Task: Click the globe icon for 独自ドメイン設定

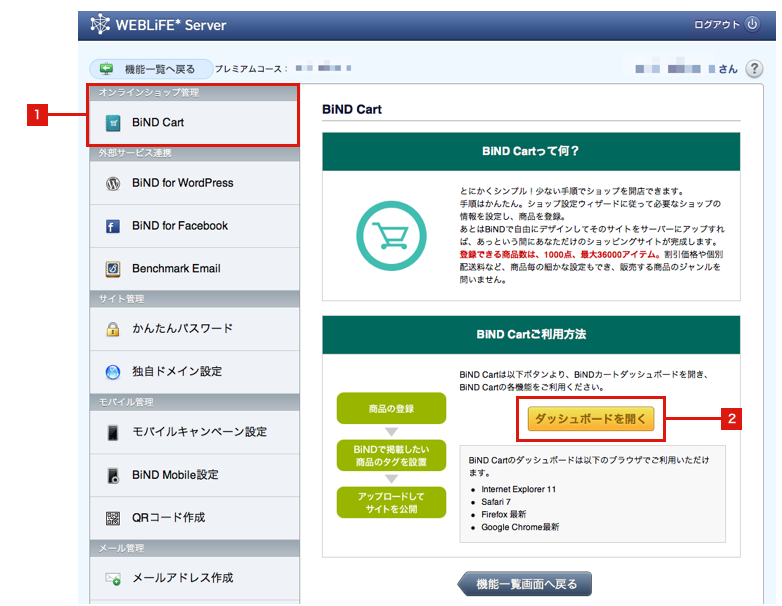Action: pos(113,372)
